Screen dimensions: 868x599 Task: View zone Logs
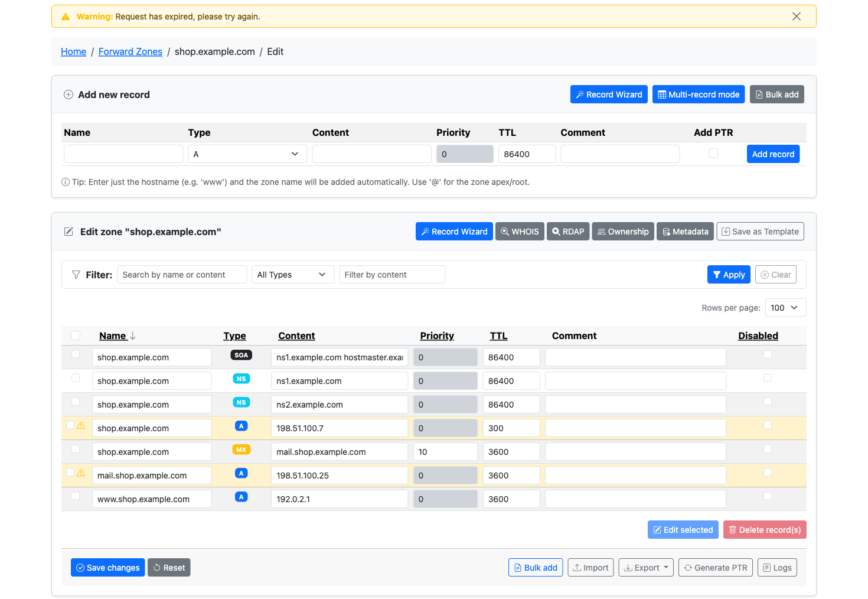(x=777, y=568)
